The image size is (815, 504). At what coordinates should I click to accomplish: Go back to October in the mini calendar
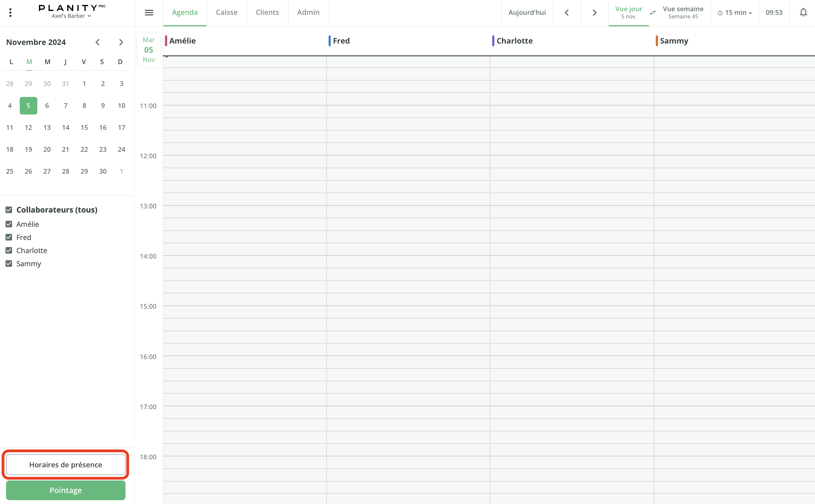tap(97, 42)
